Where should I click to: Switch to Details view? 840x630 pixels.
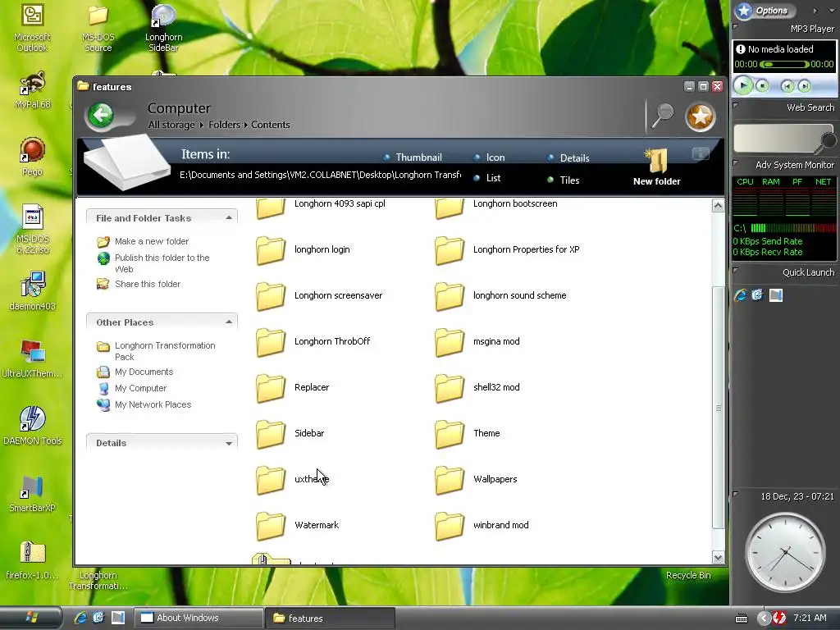(x=568, y=158)
